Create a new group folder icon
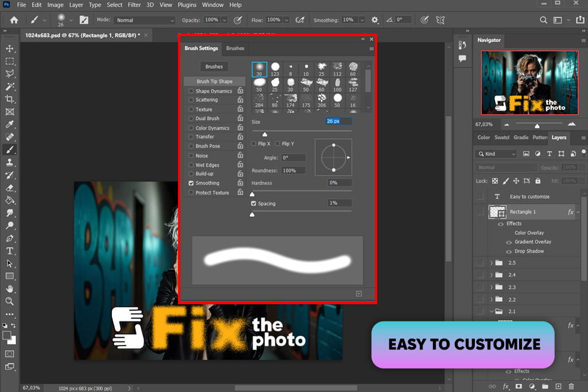 click(545, 386)
